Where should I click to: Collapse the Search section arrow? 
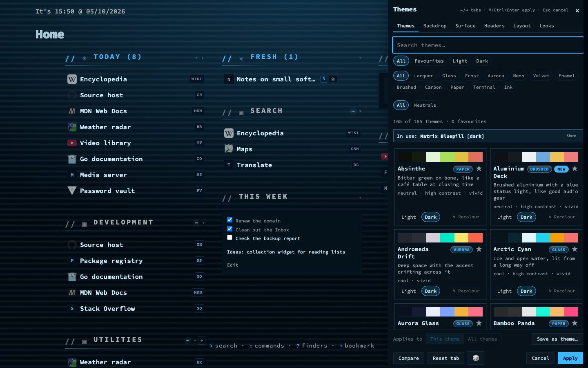tap(360, 111)
